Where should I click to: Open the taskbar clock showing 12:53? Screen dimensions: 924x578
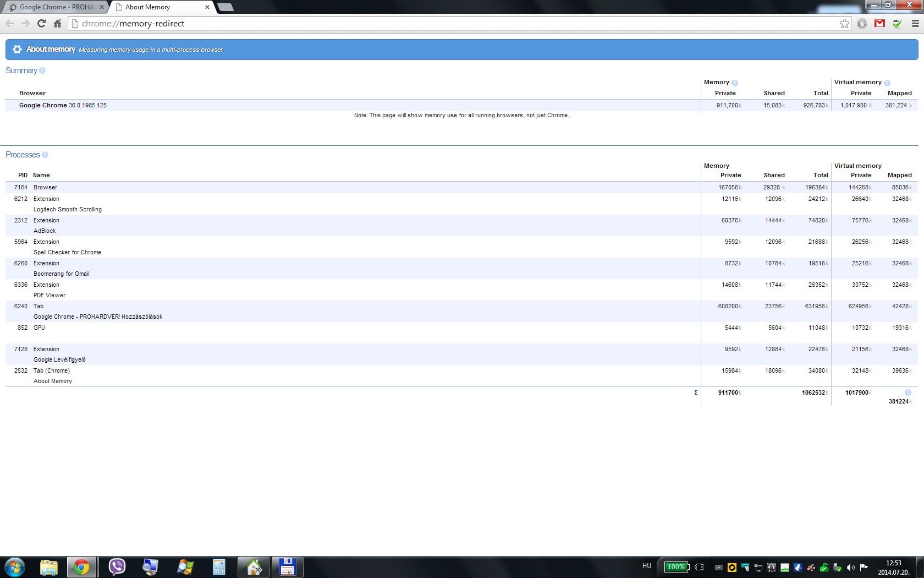coord(894,568)
